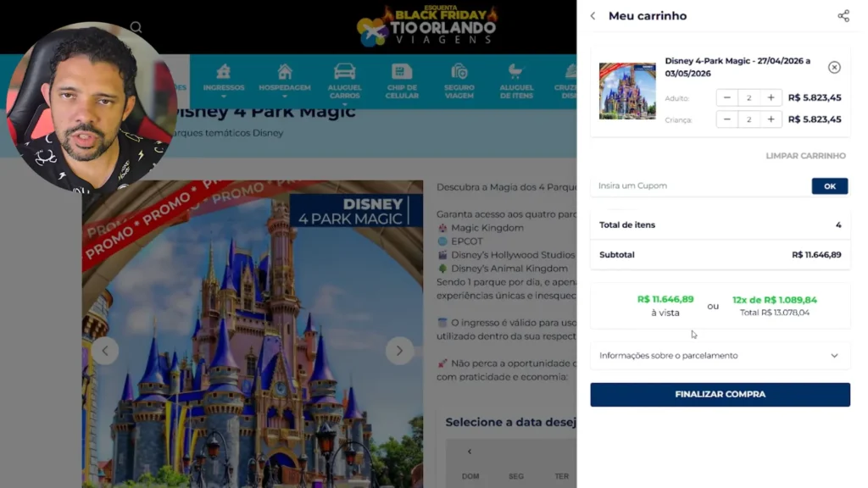Click FINALIZAR COMPRA button
This screenshot has height=488, width=868.
(x=720, y=395)
